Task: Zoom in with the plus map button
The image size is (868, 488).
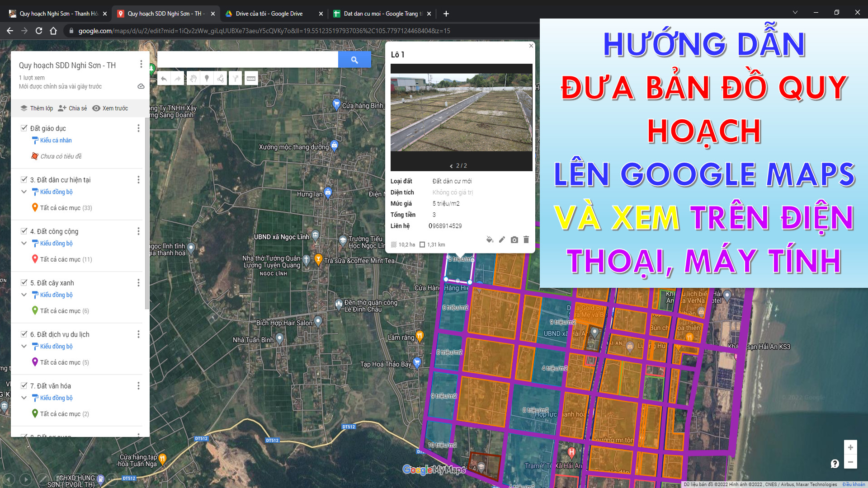Action: 850,447
